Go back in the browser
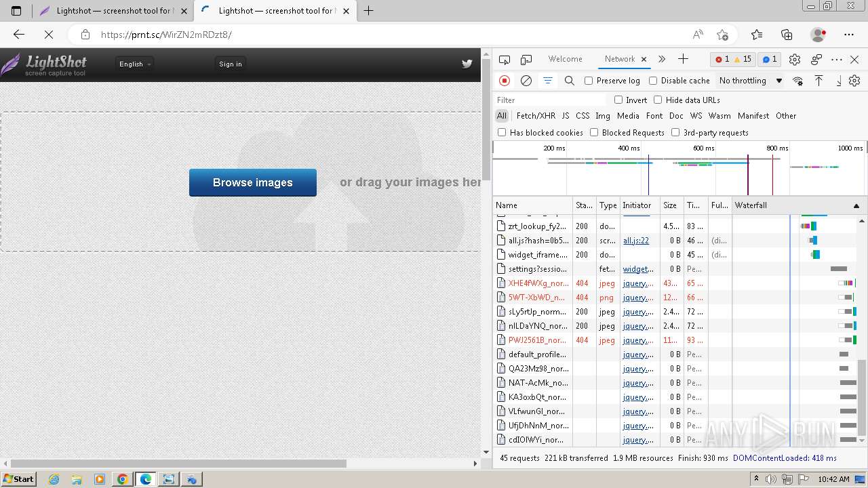 click(x=18, y=35)
